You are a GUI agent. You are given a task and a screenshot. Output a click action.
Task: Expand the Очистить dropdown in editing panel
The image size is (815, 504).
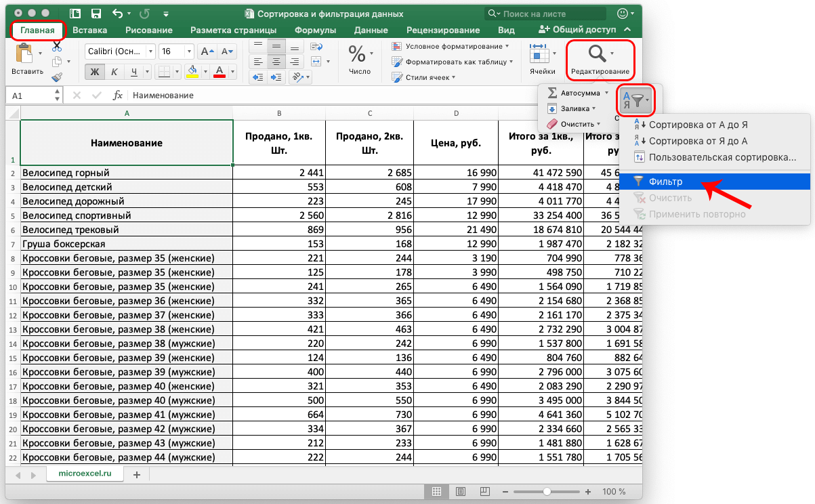click(600, 124)
